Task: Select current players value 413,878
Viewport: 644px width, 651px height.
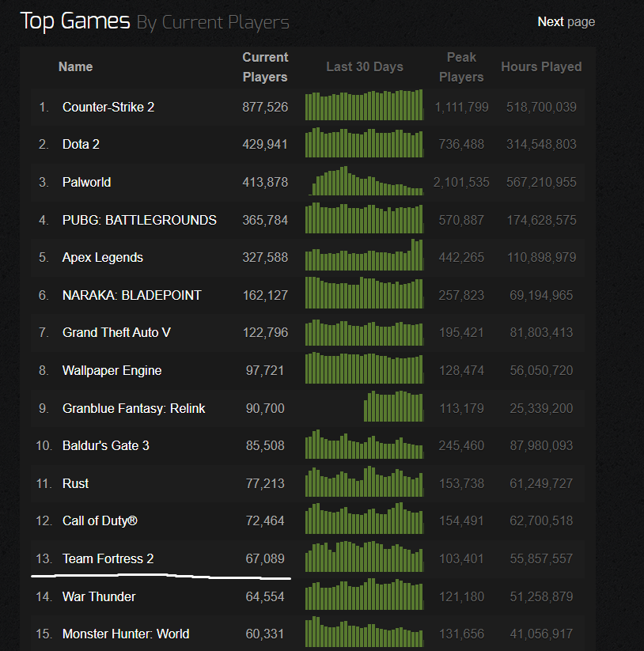Action: (x=265, y=182)
